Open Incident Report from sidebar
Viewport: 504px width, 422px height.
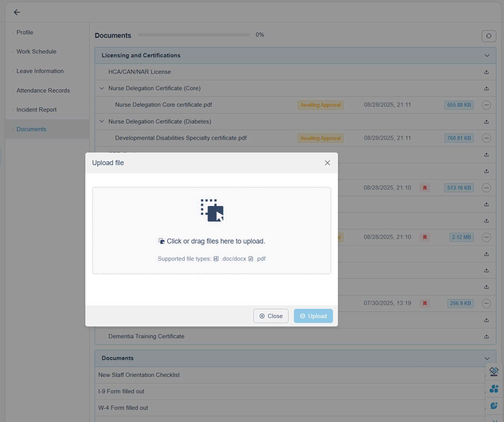tap(36, 110)
